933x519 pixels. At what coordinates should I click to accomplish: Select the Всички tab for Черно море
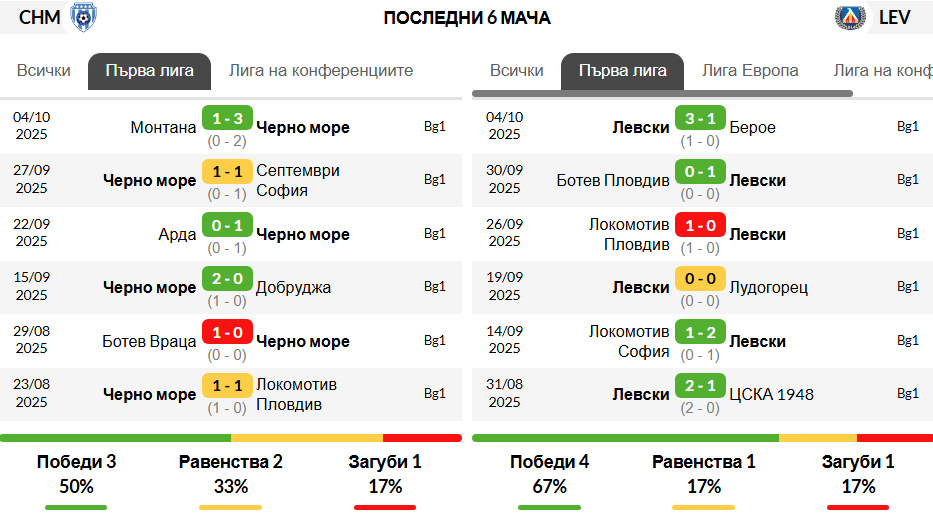click(x=43, y=71)
